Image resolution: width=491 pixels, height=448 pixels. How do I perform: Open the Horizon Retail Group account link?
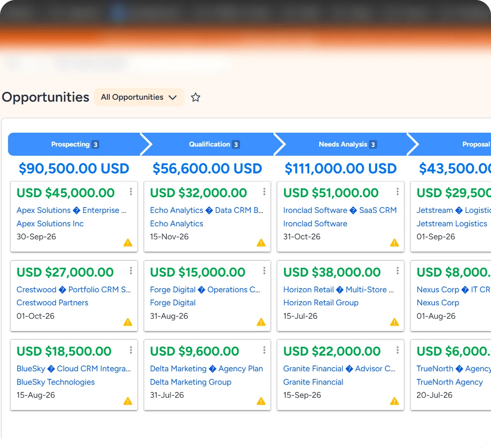(x=321, y=303)
